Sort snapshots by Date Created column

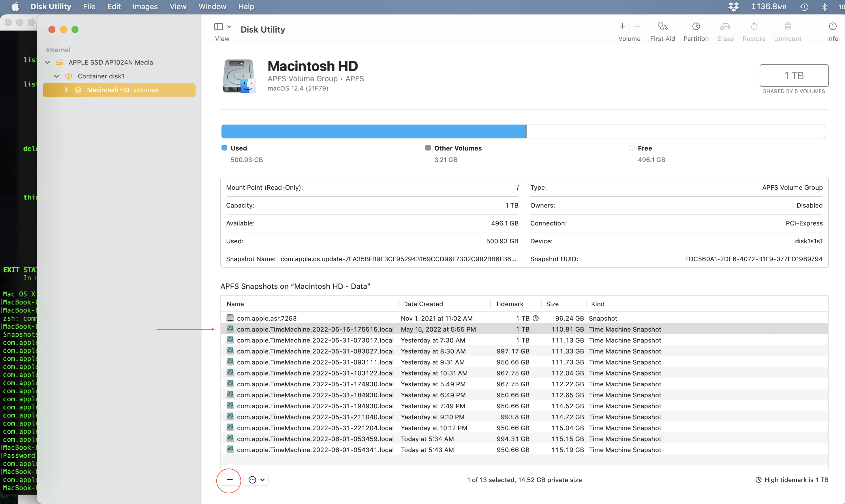[x=423, y=304]
